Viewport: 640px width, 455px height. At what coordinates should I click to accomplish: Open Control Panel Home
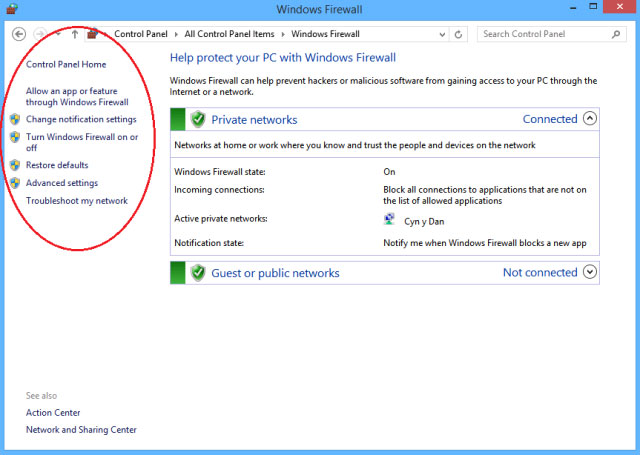click(66, 64)
